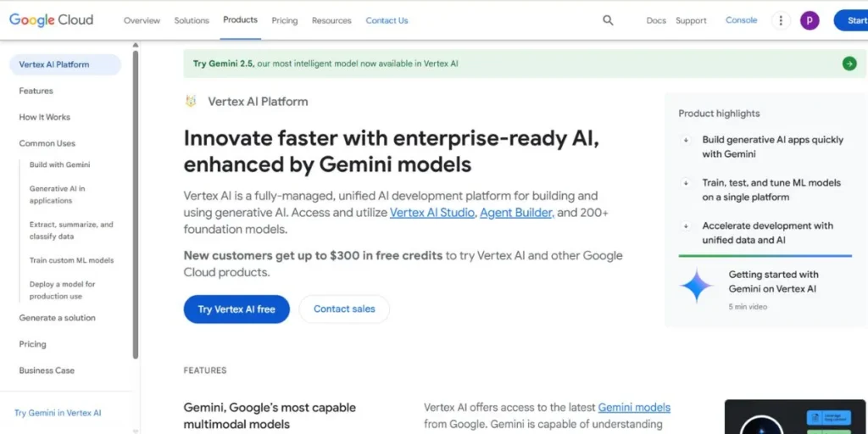The width and height of the screenshot is (868, 434).
Task: Click the search magnifier icon
Action: pyautogui.click(x=608, y=20)
